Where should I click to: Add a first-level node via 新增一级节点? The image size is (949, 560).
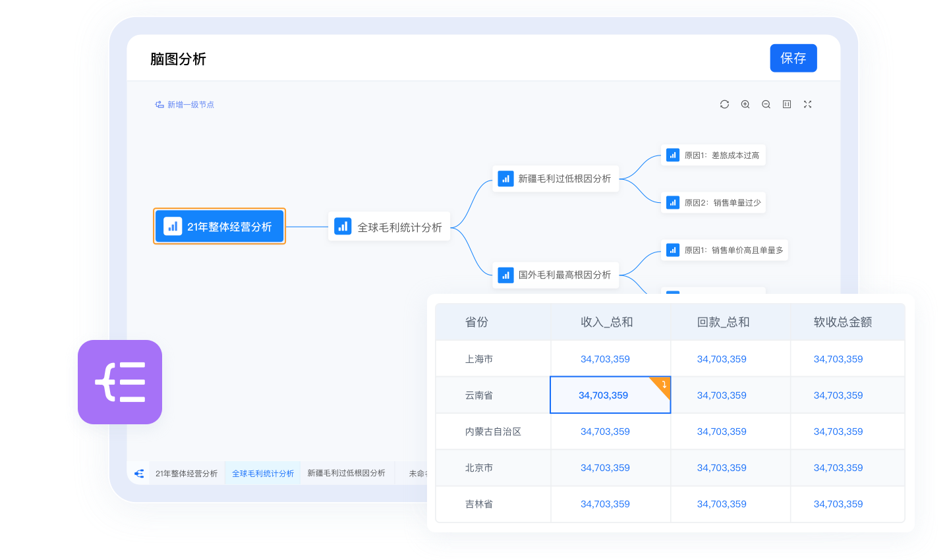pos(185,104)
